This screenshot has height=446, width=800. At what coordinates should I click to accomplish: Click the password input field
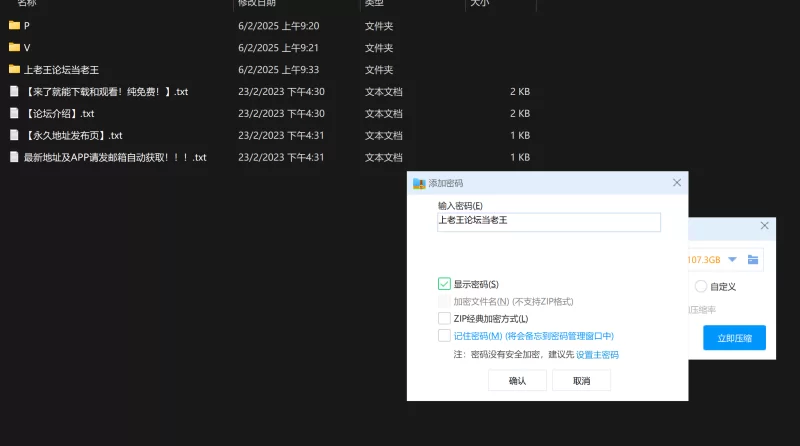coord(549,222)
